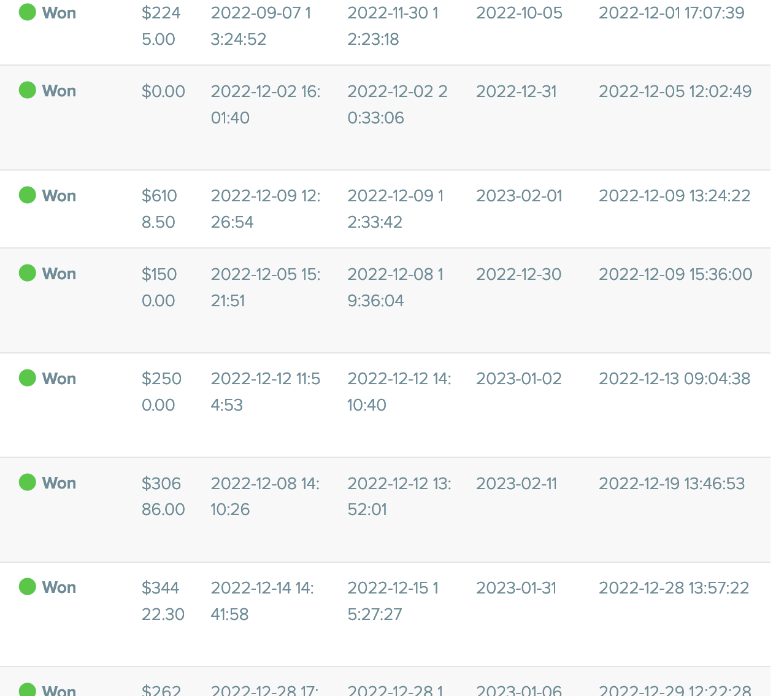This screenshot has height=696, width=784.
Task: Click green status dot in the $2245.00 row
Action: click(28, 12)
